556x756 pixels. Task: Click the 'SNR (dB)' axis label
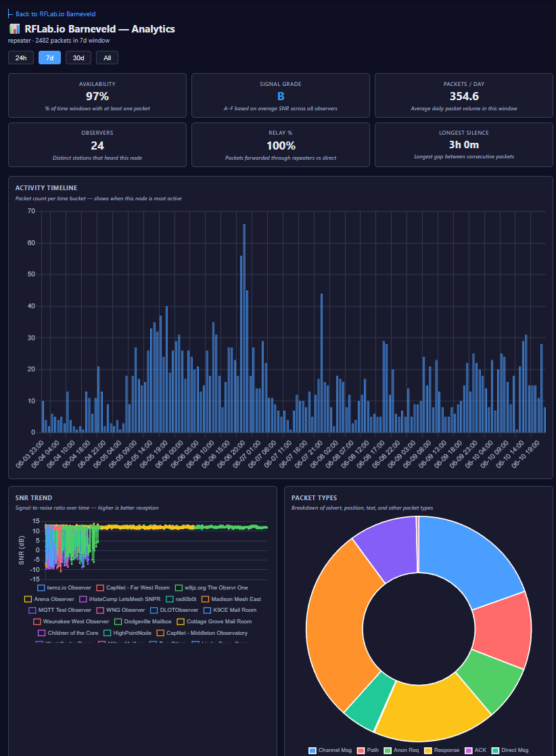(x=21, y=550)
